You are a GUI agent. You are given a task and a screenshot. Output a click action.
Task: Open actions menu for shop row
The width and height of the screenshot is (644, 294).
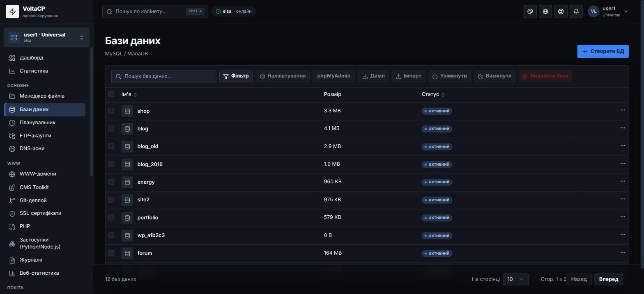pos(623,110)
